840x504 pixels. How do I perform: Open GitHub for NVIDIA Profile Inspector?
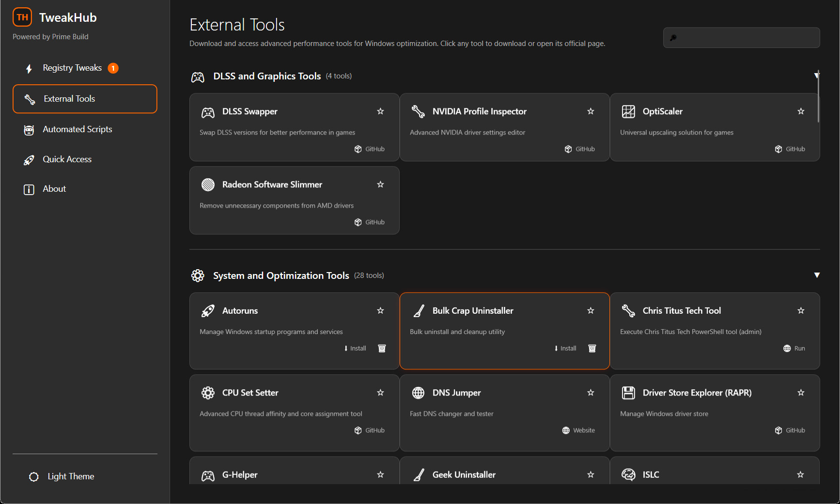pos(580,149)
